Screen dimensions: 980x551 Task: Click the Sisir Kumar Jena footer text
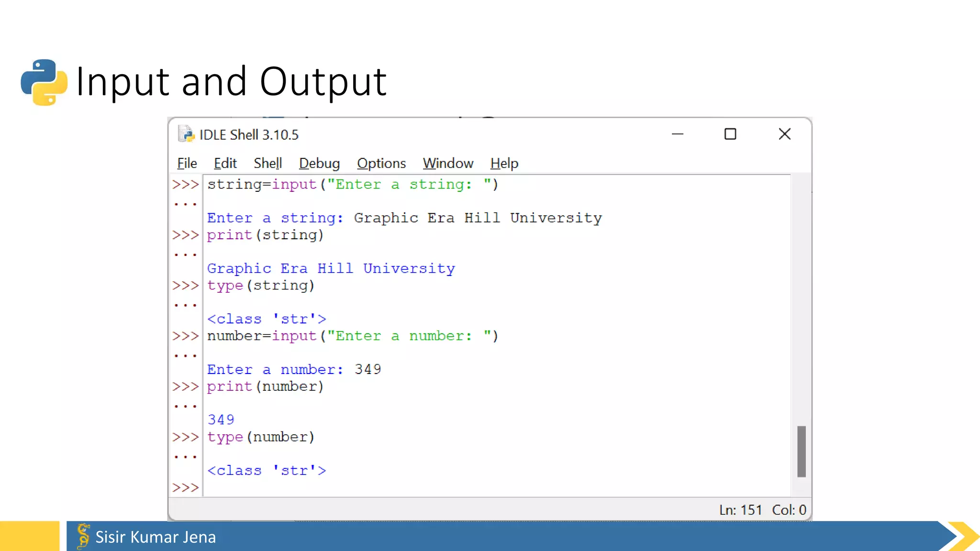tap(156, 537)
